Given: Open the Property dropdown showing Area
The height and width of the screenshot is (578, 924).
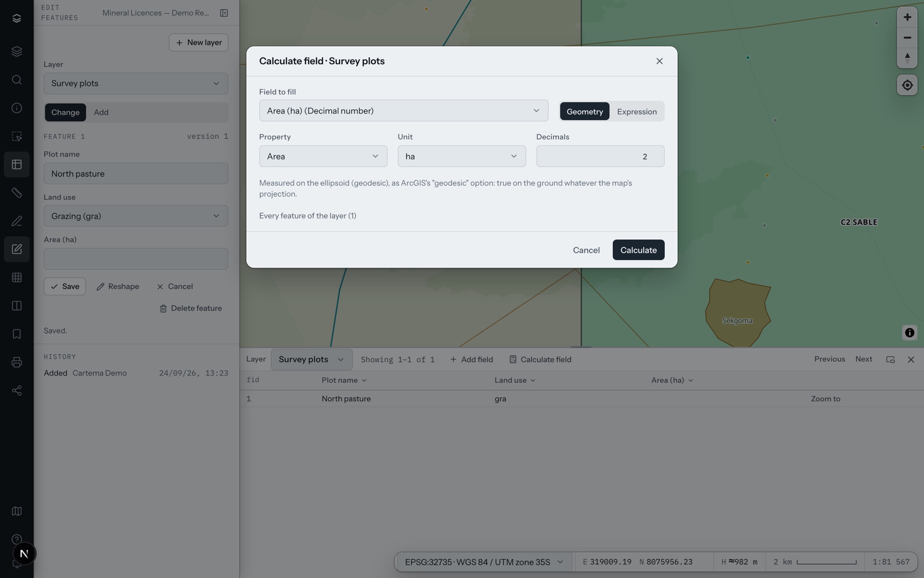Looking at the screenshot, I should [x=323, y=156].
